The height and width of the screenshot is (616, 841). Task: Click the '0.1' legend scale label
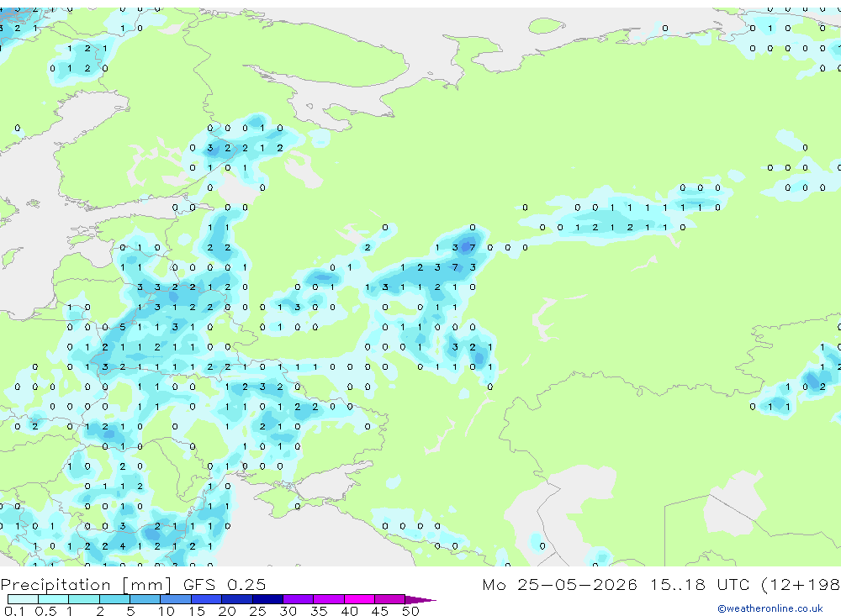(x=14, y=611)
